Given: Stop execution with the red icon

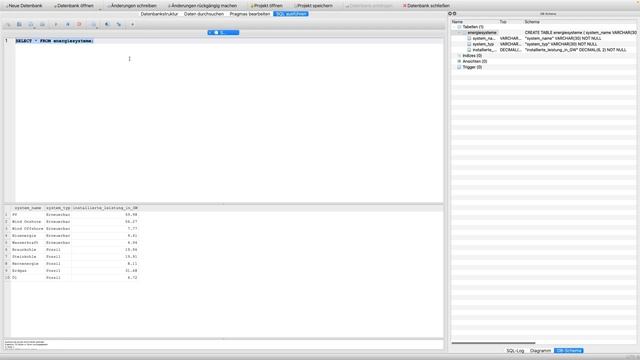Looking at the screenshot, I should tap(79, 24).
